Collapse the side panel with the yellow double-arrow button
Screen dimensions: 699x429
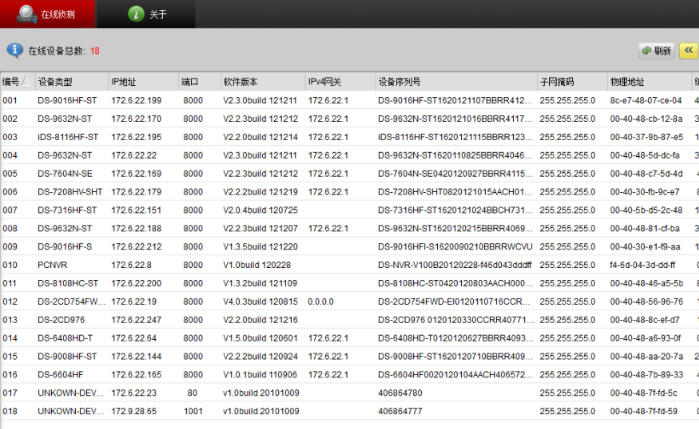689,50
